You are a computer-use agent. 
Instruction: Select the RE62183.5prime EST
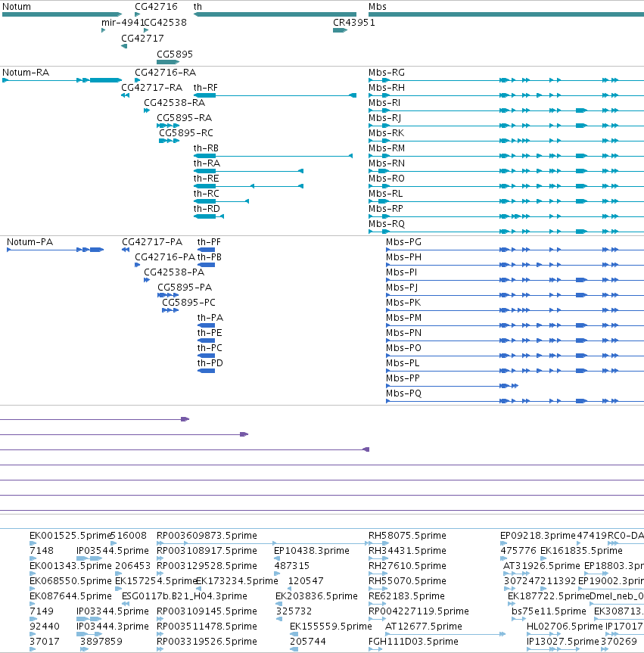[x=378, y=604]
